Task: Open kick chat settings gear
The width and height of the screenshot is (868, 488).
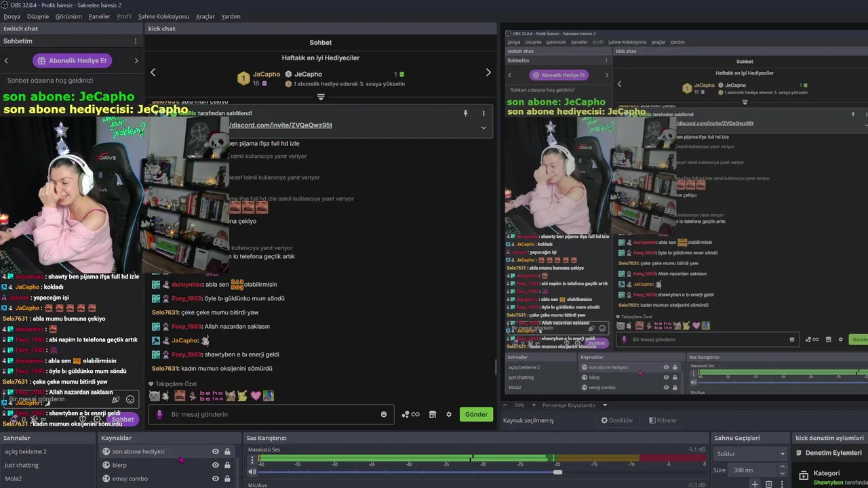Action: click(x=448, y=414)
